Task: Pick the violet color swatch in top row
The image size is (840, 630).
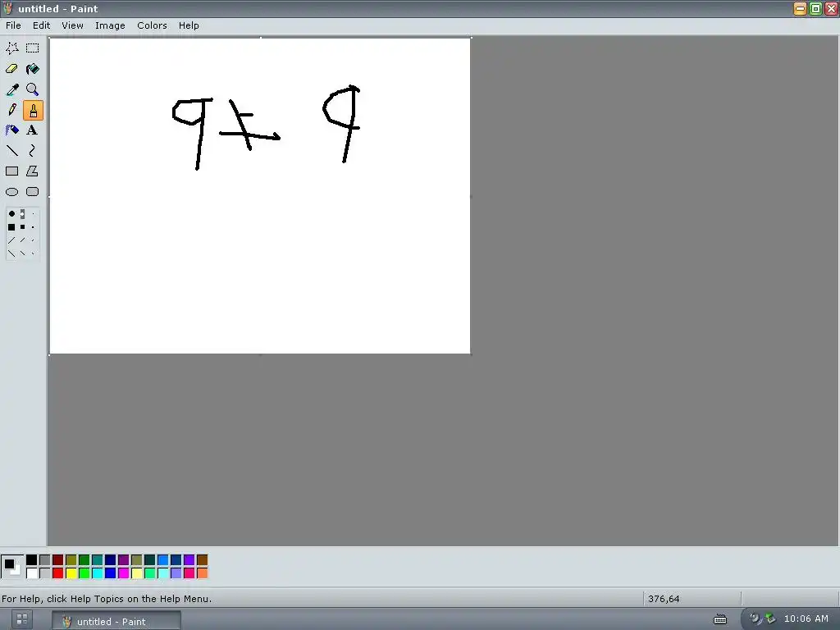Action: [x=189, y=560]
